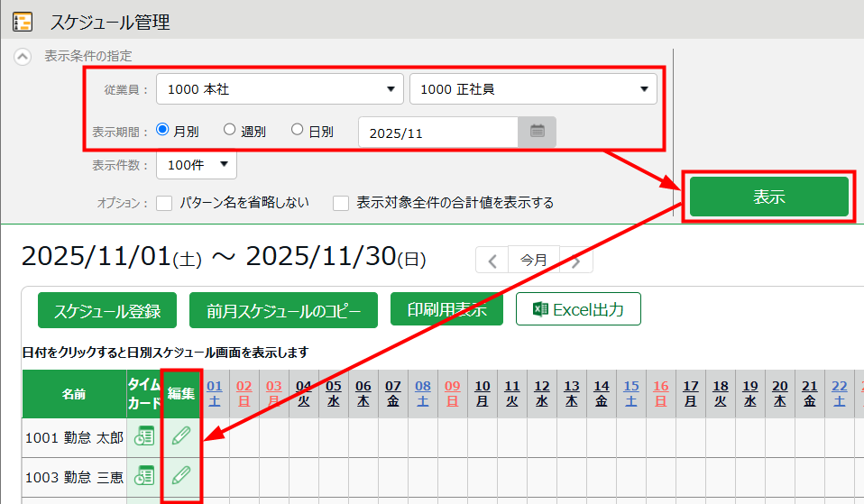Screen dimensions: 864x504
Task: Click the スケジュール登録 button
Action: [107, 311]
